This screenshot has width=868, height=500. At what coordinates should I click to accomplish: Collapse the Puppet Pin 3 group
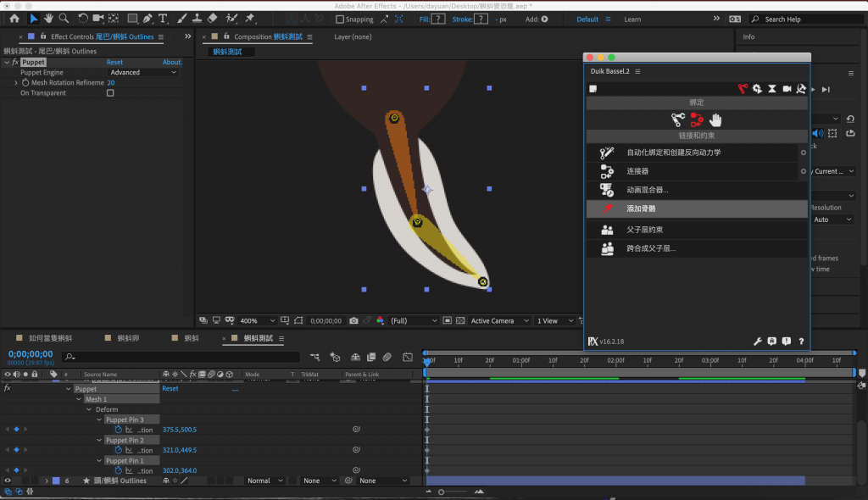[99, 419]
